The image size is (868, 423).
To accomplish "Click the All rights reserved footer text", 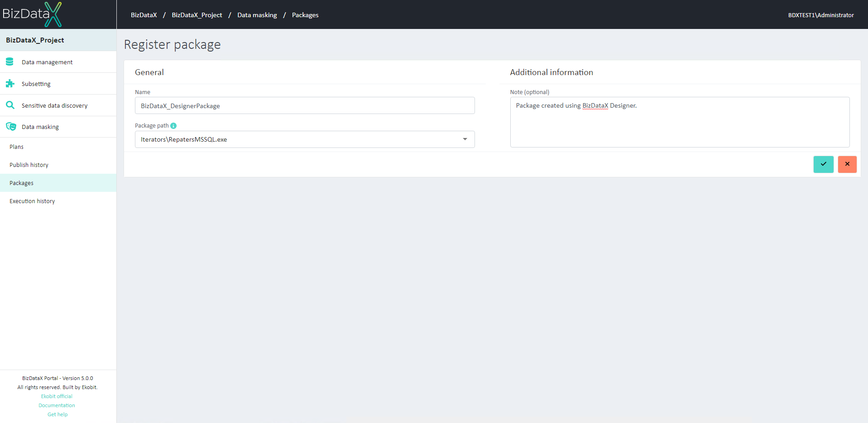I will 58,387.
